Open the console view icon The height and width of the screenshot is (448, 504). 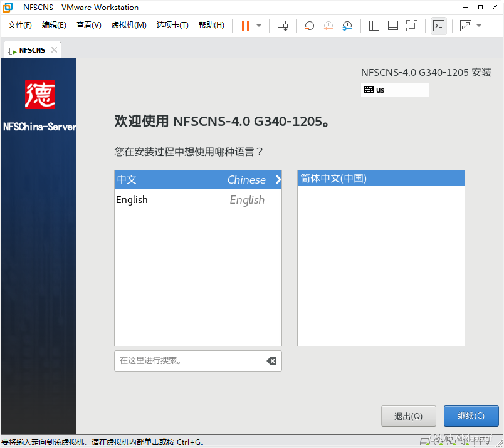439,26
